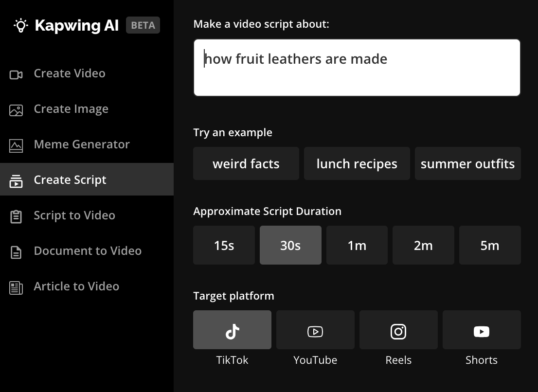Choose the 2m duration option
This screenshot has width=538, height=392.
(423, 245)
